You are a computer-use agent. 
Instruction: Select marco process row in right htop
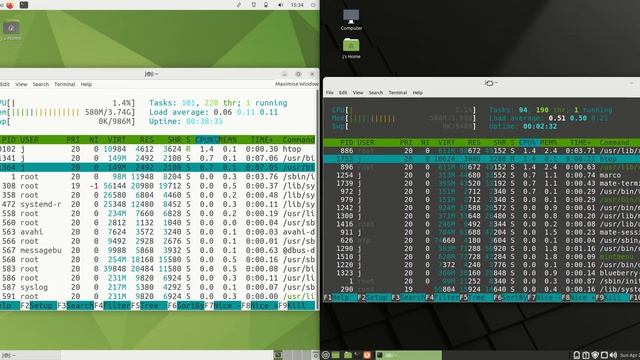tap(482, 175)
